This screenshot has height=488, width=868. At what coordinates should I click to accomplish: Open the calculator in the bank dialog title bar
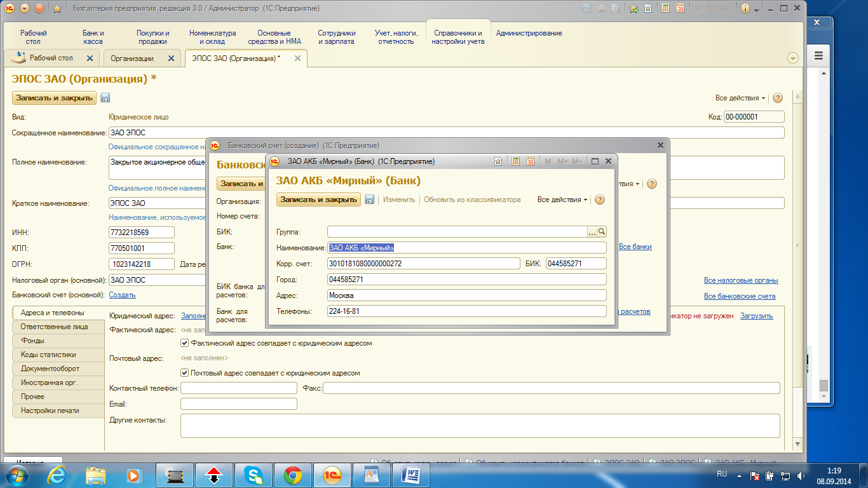click(x=516, y=161)
